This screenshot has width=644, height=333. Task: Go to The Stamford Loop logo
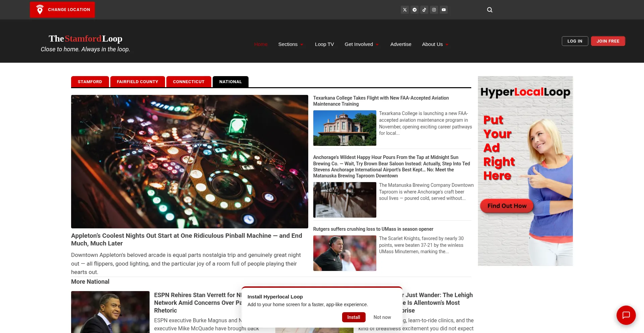tap(86, 39)
